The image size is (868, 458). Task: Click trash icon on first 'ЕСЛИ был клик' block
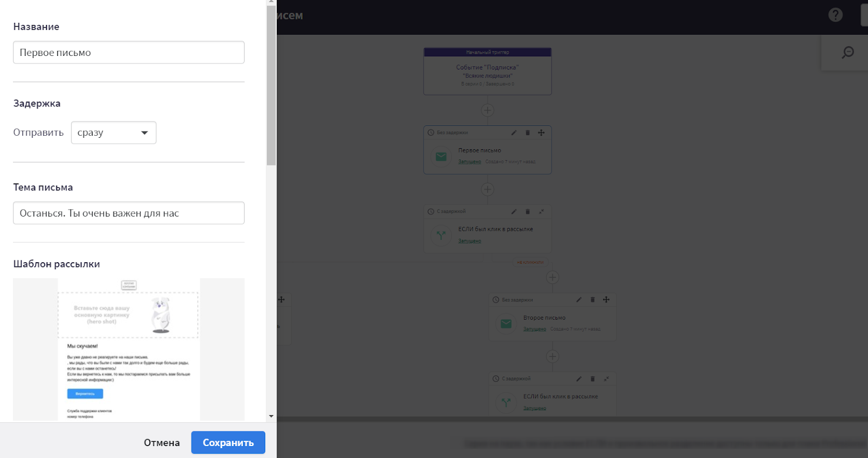pyautogui.click(x=527, y=212)
